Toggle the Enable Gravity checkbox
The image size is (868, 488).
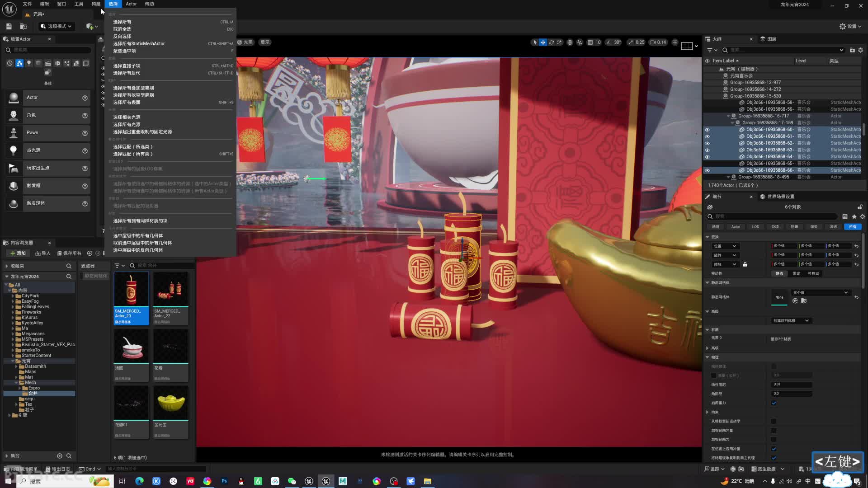pyautogui.click(x=774, y=403)
